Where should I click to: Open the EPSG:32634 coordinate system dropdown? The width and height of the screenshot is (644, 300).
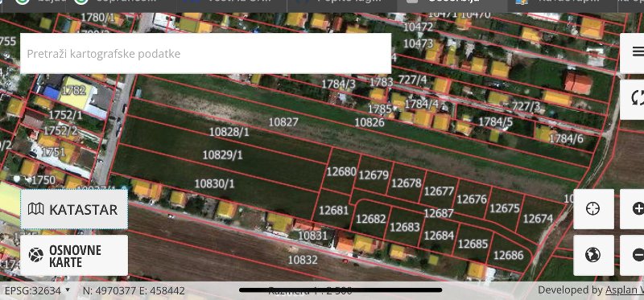click(37, 290)
